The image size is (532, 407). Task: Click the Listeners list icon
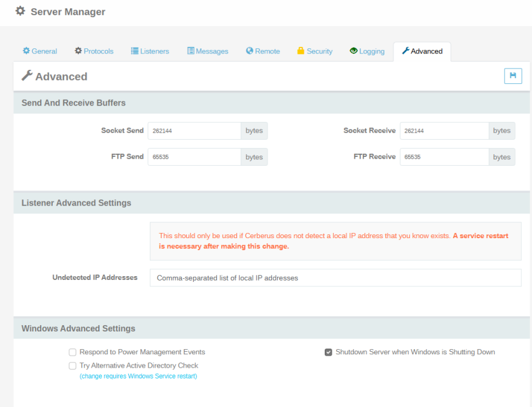(135, 51)
